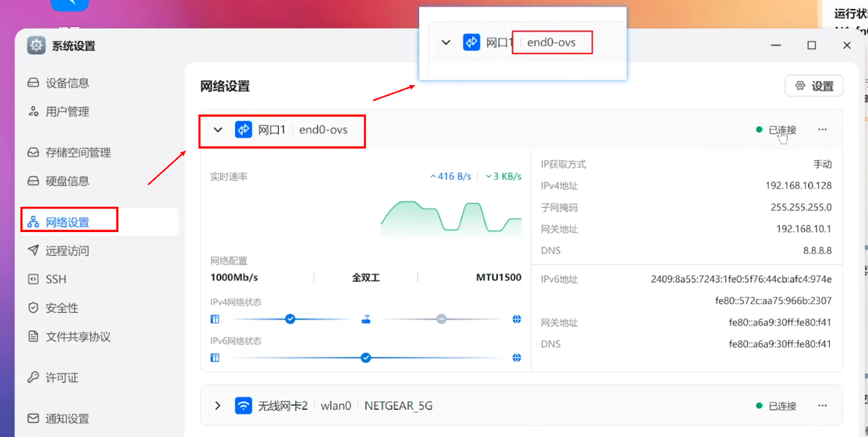Collapse the chevron in the zoomed 网口1 popup

[x=446, y=43]
